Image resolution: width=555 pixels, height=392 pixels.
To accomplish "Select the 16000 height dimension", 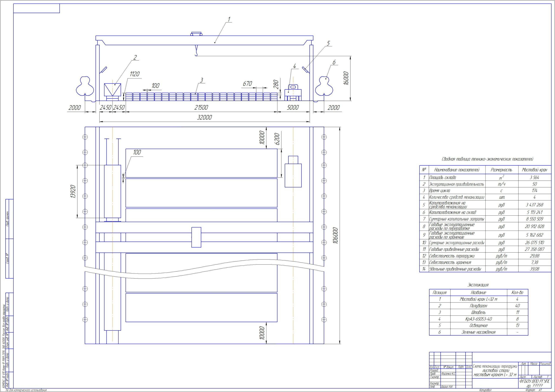I will [x=346, y=78].
